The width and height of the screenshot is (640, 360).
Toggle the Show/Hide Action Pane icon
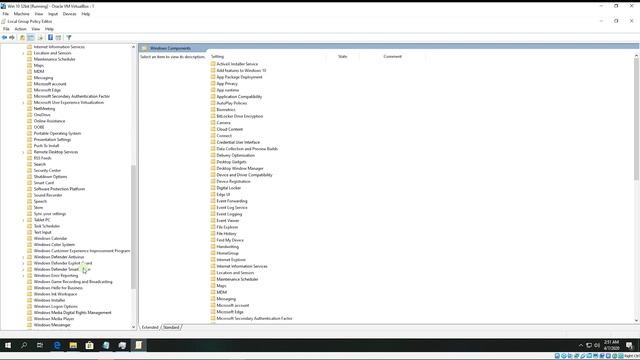[58, 38]
